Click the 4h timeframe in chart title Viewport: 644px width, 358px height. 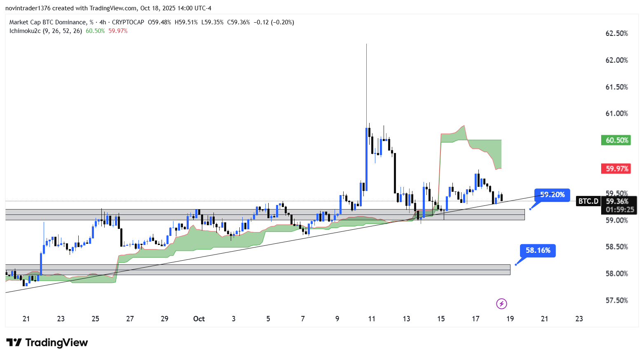103,22
